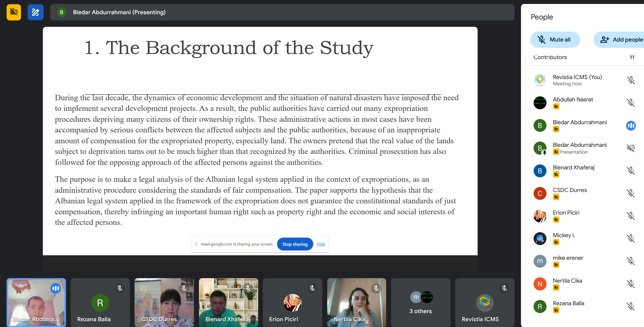Click Nertila Cika's microphone-off icon in list
Image resolution: width=644 pixels, height=327 pixels.
pyautogui.click(x=631, y=284)
